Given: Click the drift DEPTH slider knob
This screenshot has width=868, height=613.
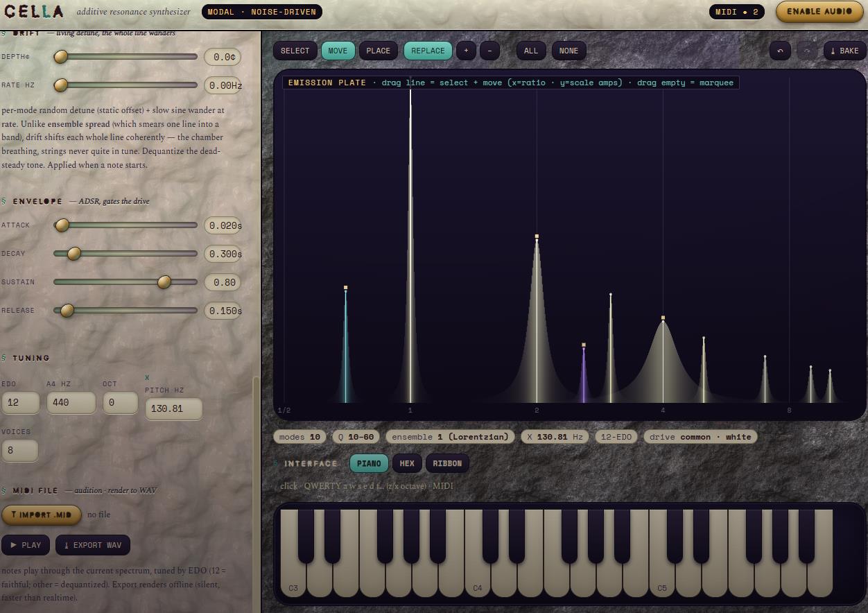Looking at the screenshot, I should 61,57.
